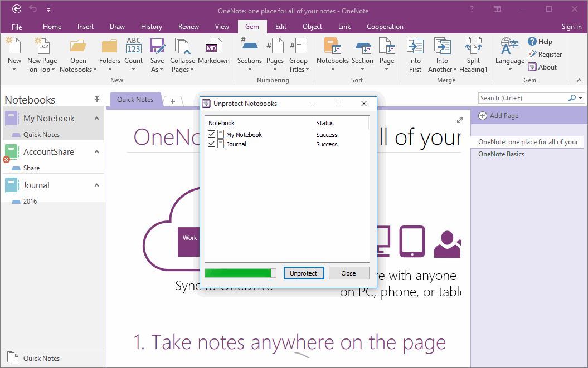Click New Page on Top icon
The height and width of the screenshot is (368, 588).
pos(42,46)
